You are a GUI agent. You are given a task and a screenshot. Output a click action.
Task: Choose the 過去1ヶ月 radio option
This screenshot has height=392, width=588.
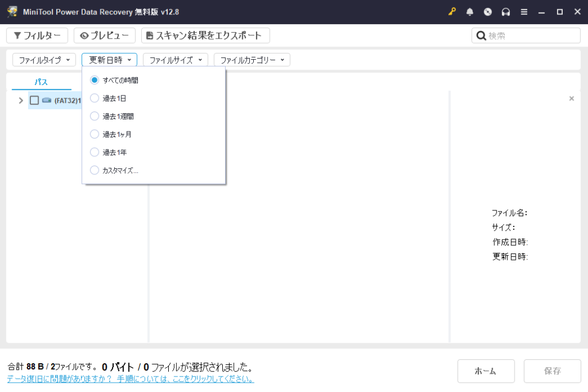point(95,134)
